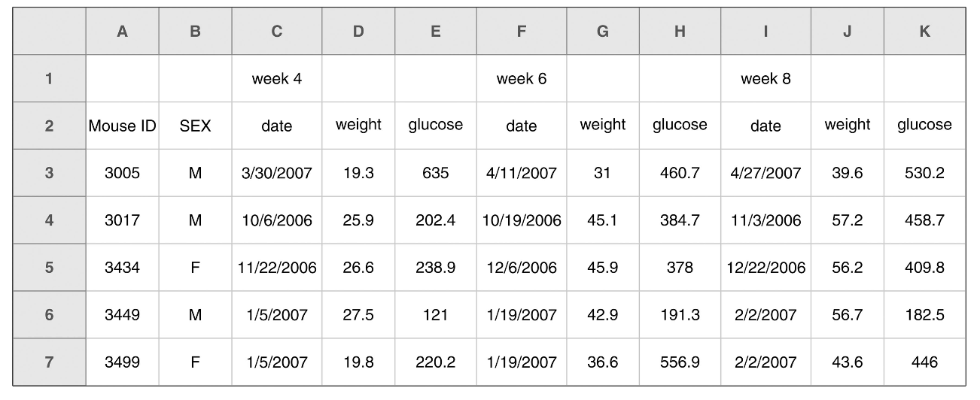Click the cell containing 182.5
Viewport: 980px width, 400px height.
[924, 315]
